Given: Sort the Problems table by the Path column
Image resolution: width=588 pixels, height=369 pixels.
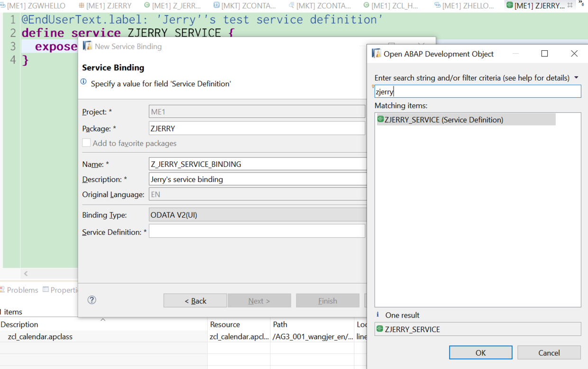Looking at the screenshot, I should (312, 324).
